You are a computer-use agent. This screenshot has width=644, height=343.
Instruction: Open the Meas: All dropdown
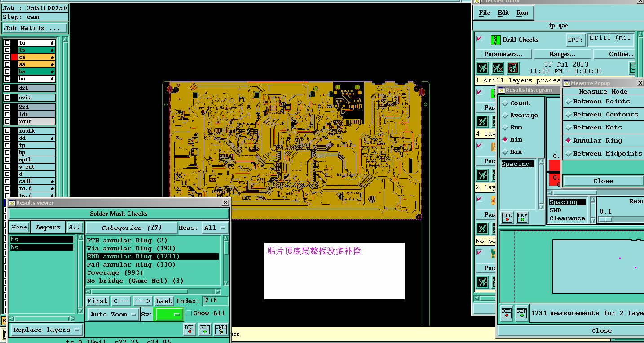(215, 228)
